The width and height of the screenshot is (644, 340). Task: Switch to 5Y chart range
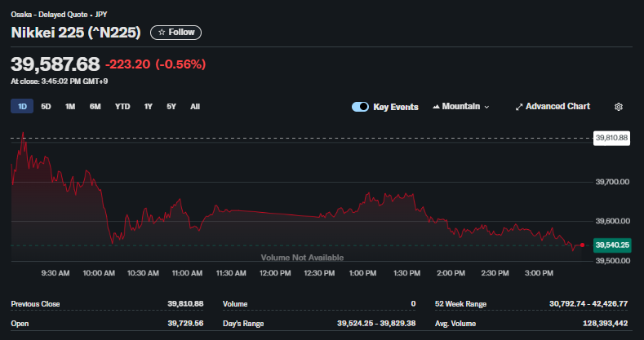click(x=171, y=107)
